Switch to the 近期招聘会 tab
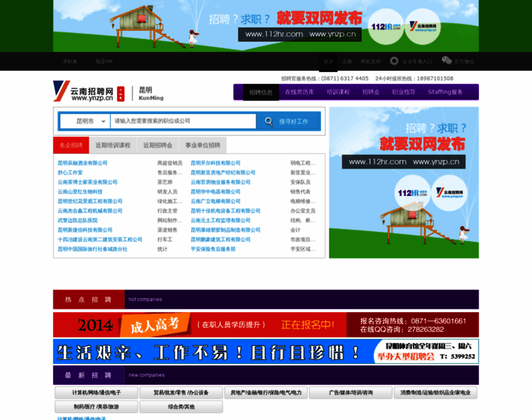The height and width of the screenshot is (420, 532). click(157, 145)
